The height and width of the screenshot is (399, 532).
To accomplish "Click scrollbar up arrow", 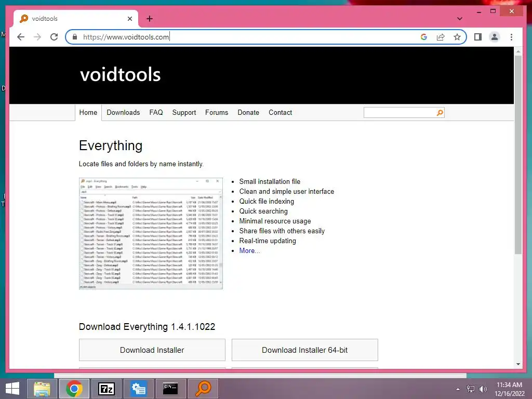I will 518,51.
